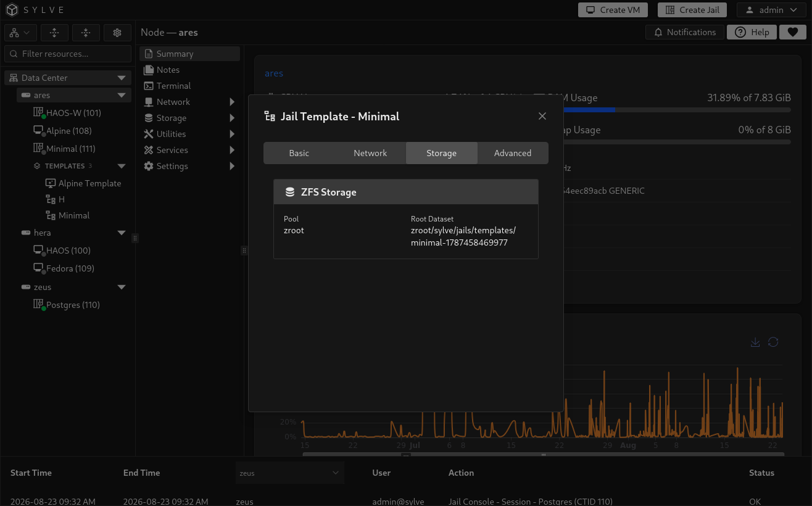Click the chart download icon

(x=755, y=342)
